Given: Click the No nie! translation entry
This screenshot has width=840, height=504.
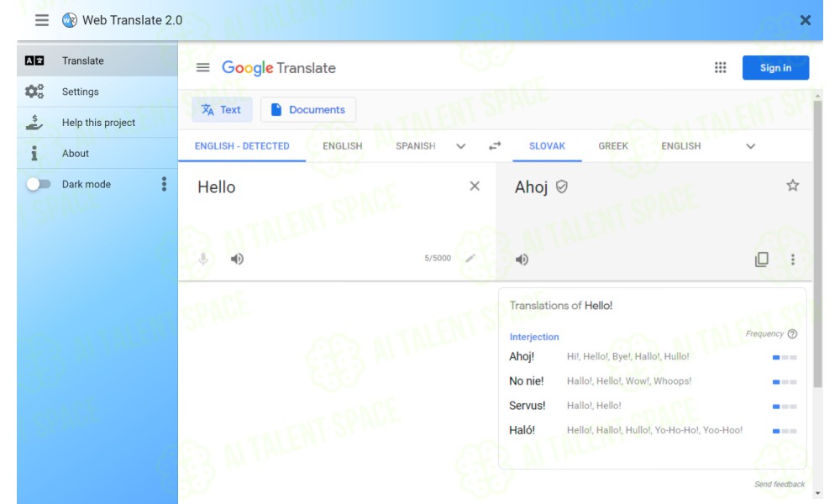Looking at the screenshot, I should click(526, 381).
